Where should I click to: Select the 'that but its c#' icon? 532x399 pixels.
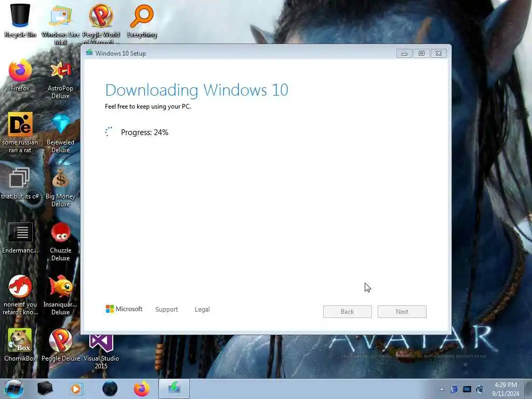[x=20, y=183]
